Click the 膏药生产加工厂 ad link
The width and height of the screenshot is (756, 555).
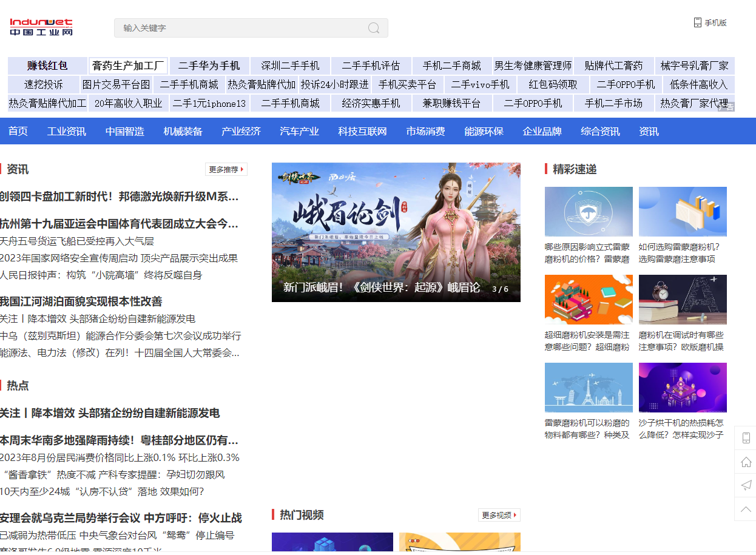129,66
